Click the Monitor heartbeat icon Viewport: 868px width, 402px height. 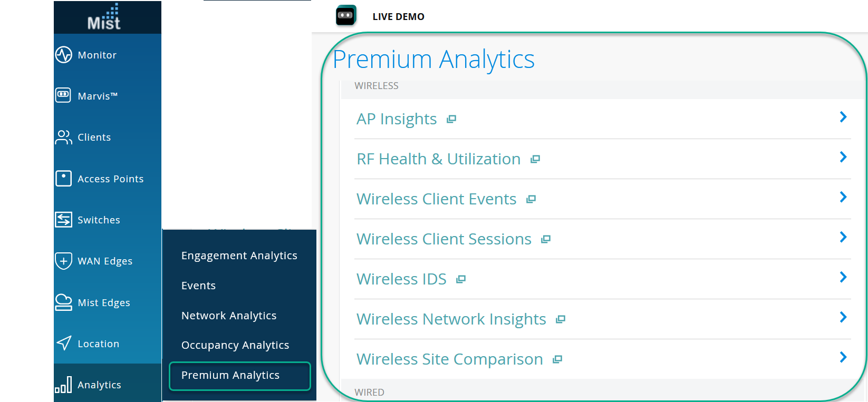(64, 55)
